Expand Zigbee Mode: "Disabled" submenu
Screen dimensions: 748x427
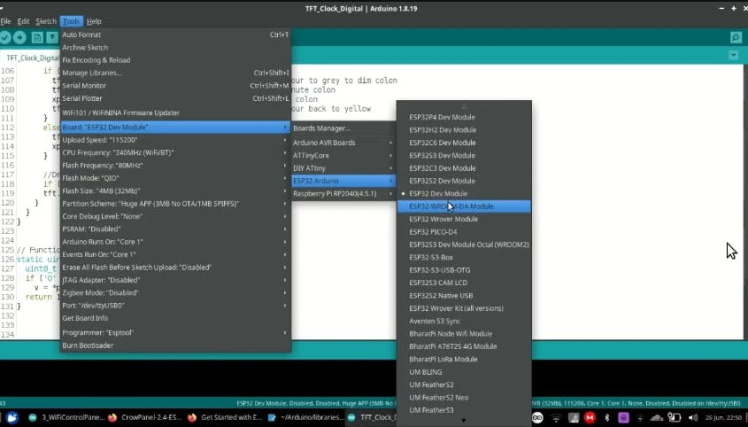[176, 293]
